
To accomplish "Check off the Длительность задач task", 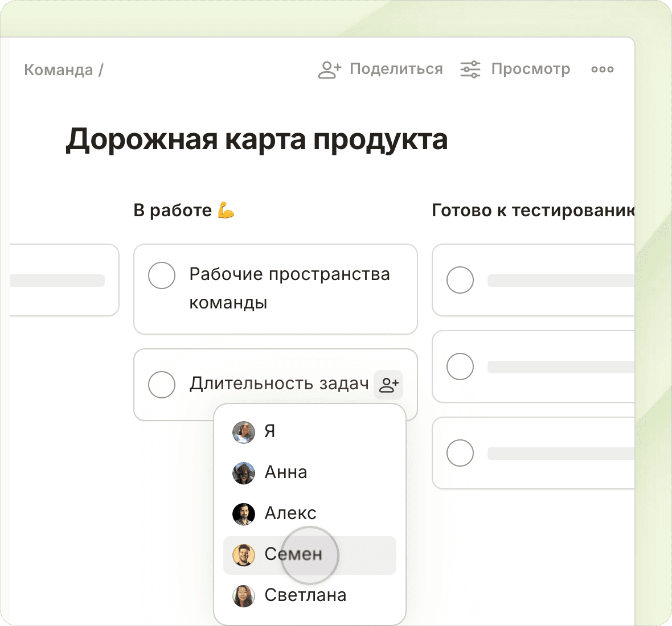I will pyautogui.click(x=162, y=385).
